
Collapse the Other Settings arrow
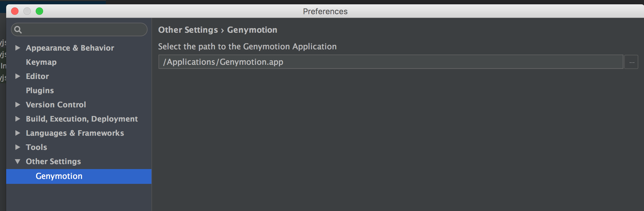click(18, 161)
